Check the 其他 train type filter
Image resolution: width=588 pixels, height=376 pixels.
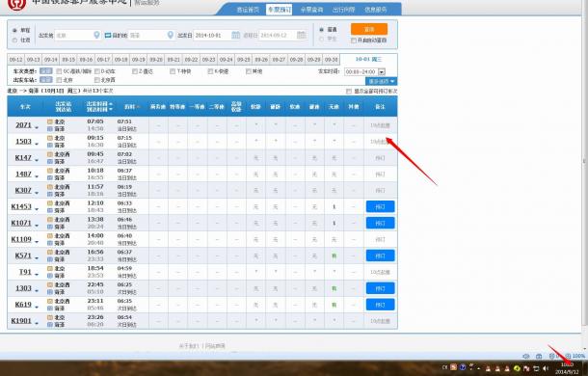(x=248, y=71)
